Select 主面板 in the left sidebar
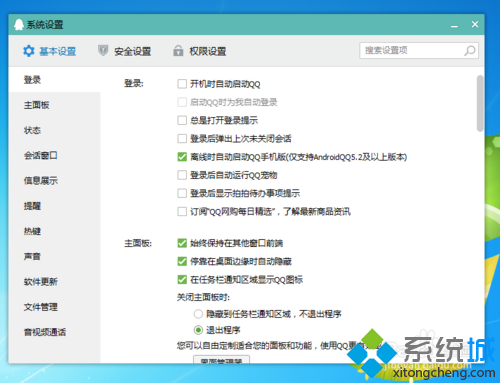The height and width of the screenshot is (383, 500). (x=55, y=105)
